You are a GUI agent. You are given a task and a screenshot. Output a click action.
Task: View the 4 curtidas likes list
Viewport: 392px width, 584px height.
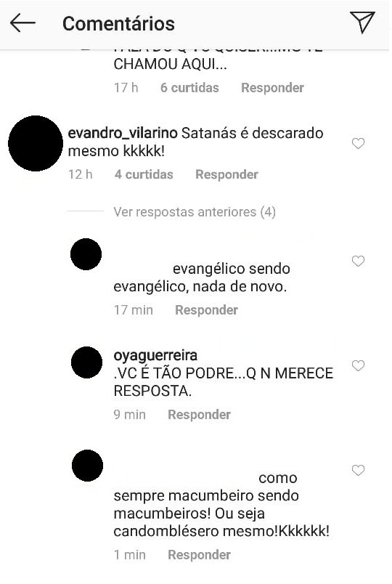[x=144, y=174]
